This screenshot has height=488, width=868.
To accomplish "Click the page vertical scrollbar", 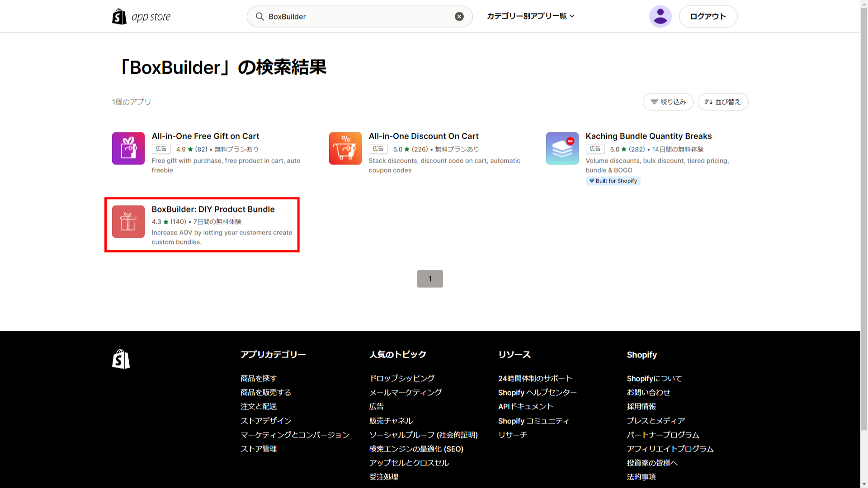I will click(x=864, y=226).
